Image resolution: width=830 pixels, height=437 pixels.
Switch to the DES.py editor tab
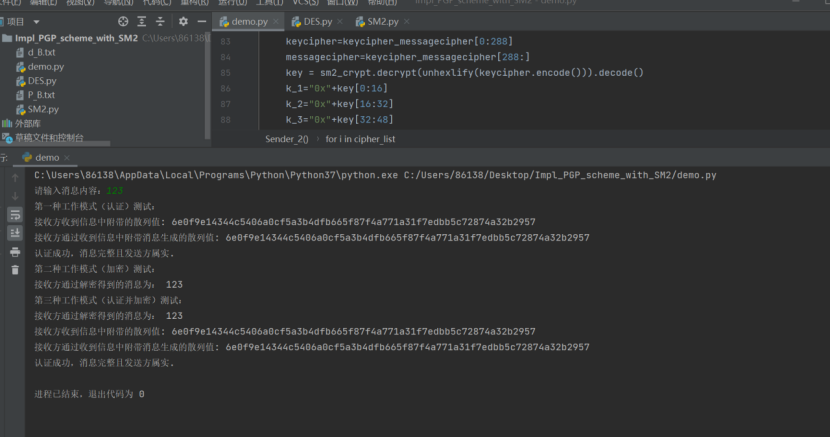318,22
